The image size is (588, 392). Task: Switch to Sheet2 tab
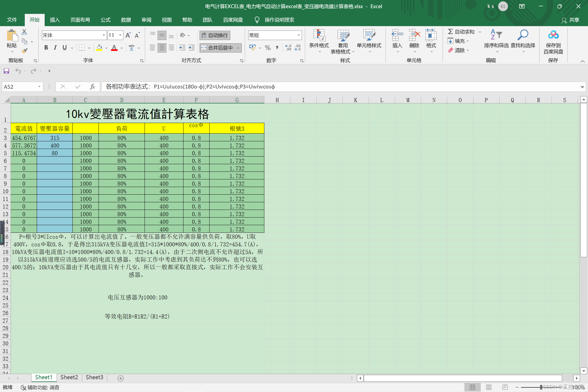(69, 377)
